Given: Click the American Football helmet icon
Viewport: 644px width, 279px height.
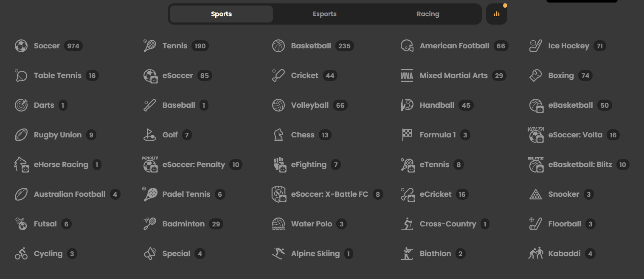Looking at the screenshot, I should (x=407, y=45).
